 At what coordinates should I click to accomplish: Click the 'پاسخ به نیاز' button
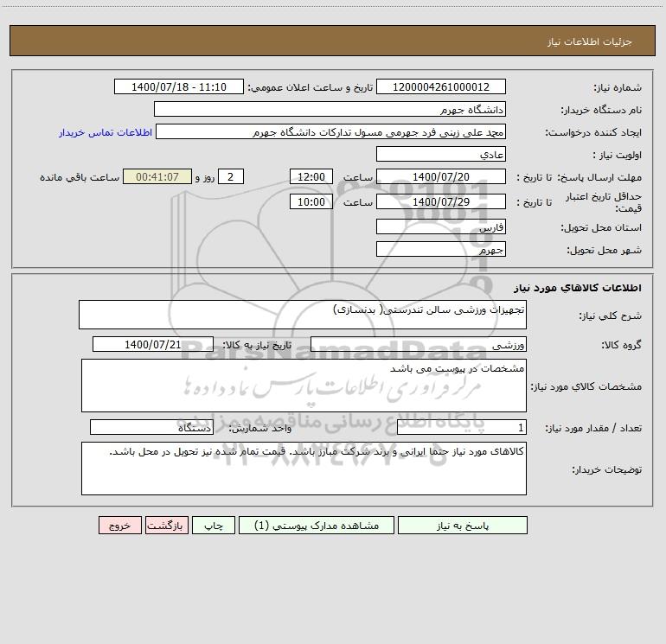462,526
